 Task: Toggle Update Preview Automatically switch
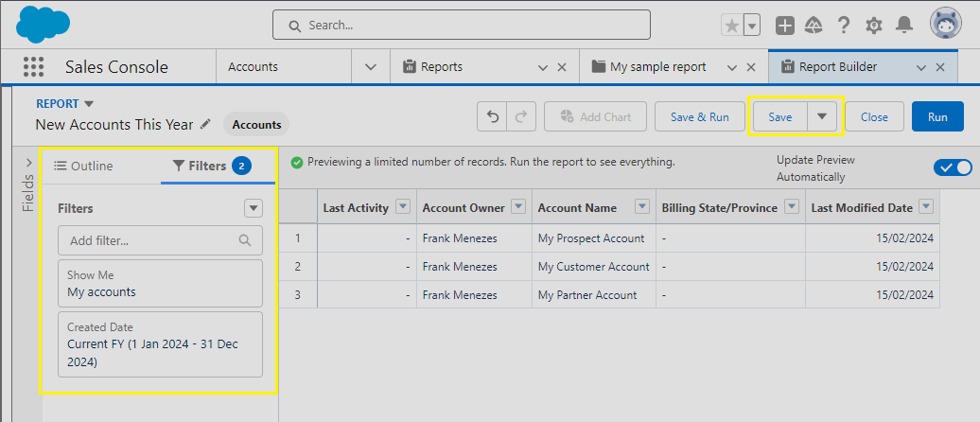point(954,168)
